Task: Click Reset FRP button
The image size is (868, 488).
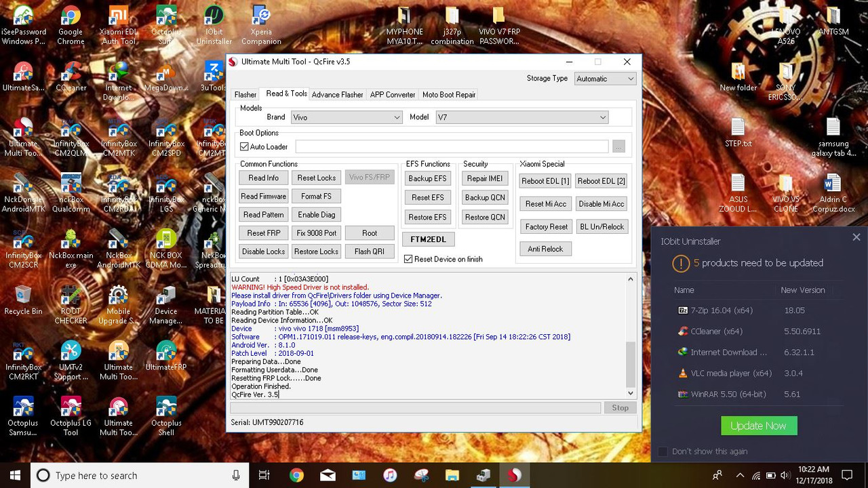Action: coord(263,232)
